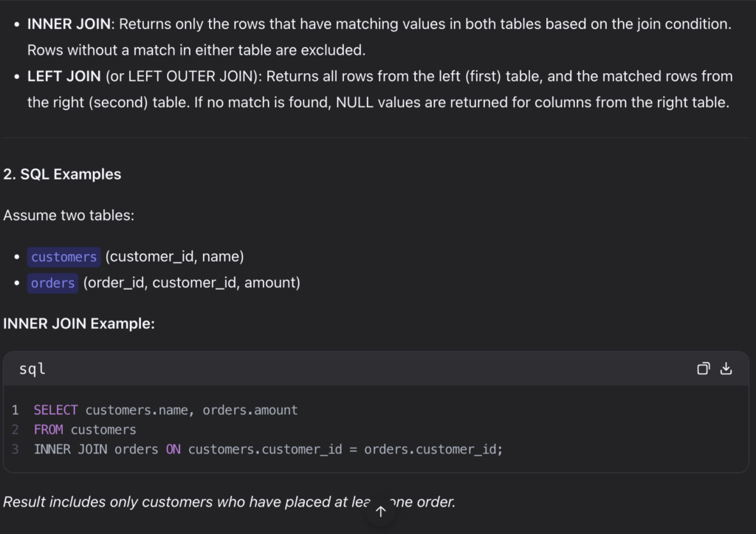Click 'Assume two tables:' text
756x534 pixels.
tap(68, 216)
